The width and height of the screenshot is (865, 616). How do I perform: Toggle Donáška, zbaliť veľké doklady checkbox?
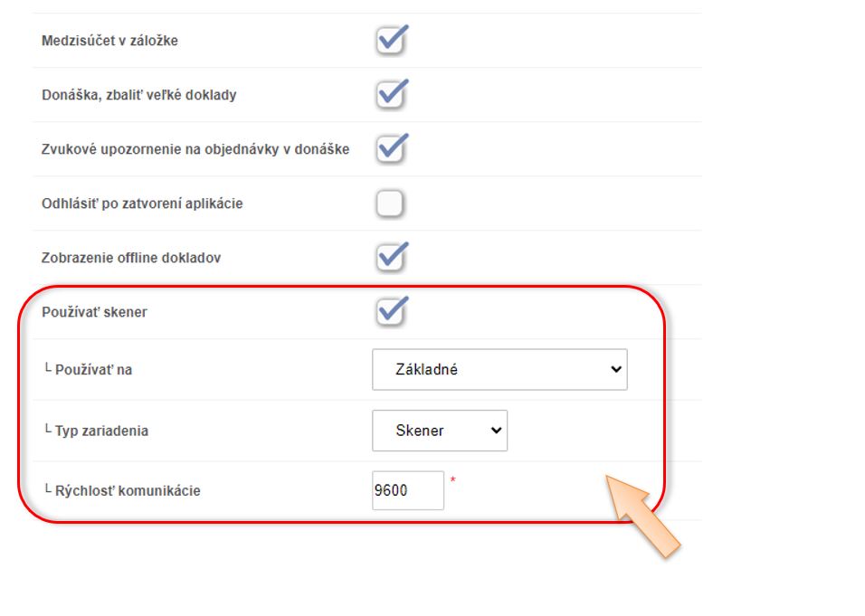click(390, 95)
